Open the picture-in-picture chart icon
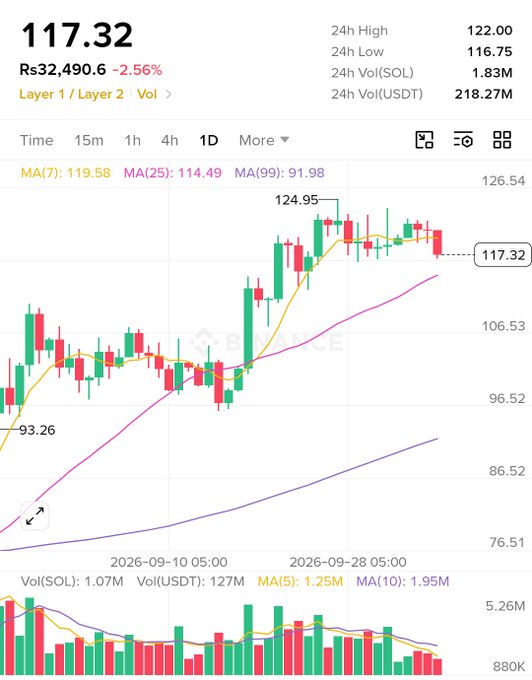 pos(424,140)
